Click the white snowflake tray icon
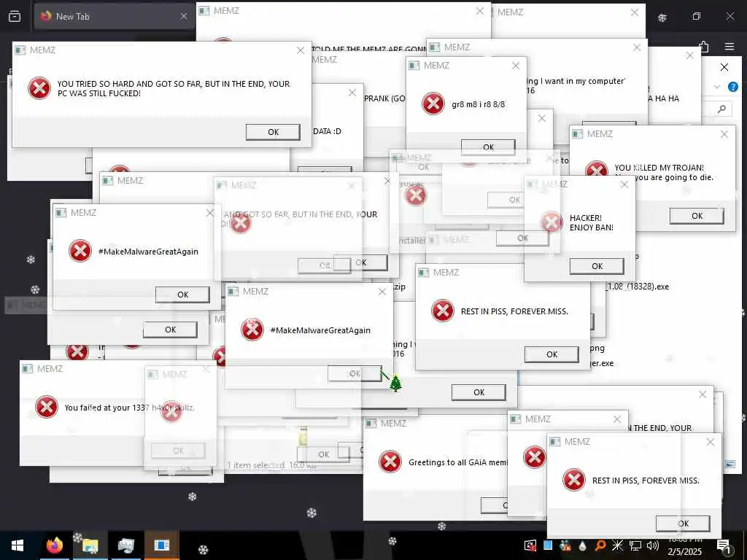Screen dimensions: 747x560 (617, 545)
